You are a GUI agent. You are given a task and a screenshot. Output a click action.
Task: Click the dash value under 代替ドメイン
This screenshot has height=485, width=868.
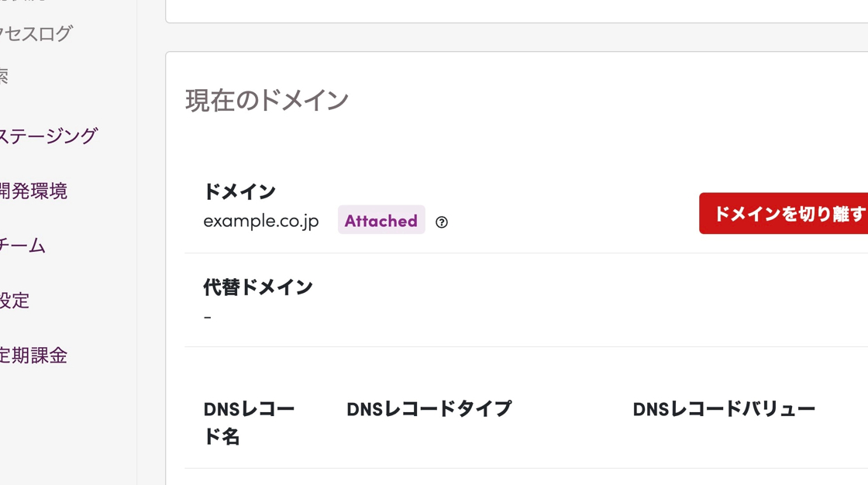(207, 317)
